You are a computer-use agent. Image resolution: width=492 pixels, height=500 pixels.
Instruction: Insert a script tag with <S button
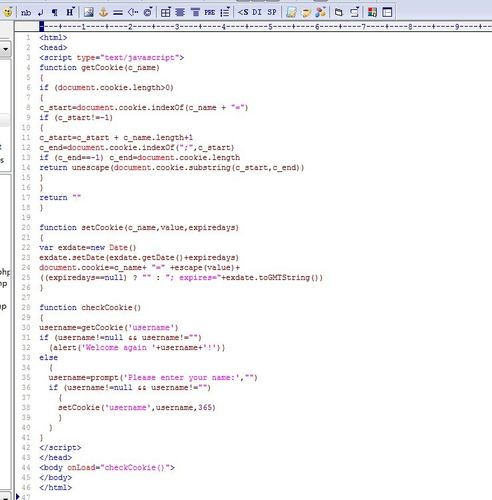(x=243, y=12)
